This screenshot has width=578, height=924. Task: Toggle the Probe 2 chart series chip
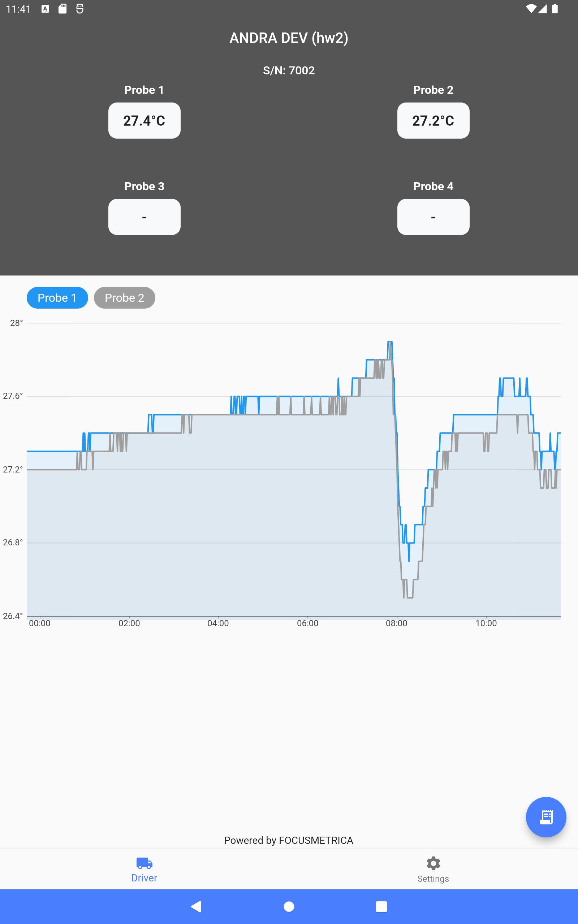125,298
